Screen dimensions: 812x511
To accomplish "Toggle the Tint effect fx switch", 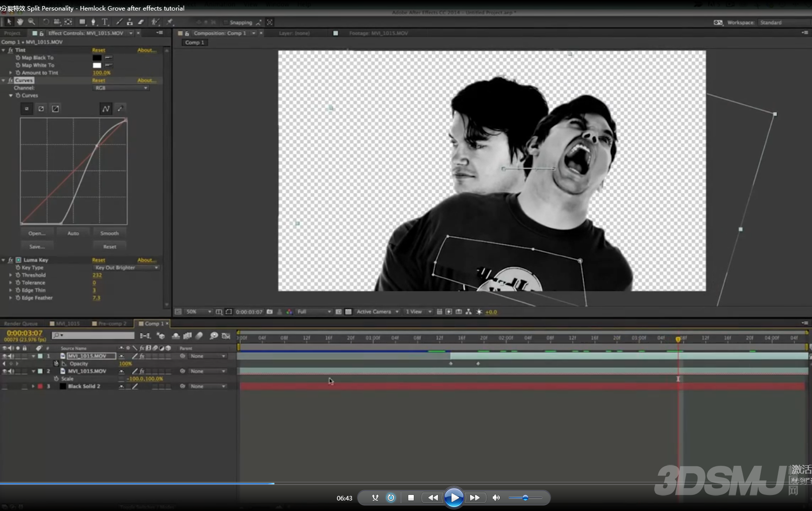I will (11, 50).
